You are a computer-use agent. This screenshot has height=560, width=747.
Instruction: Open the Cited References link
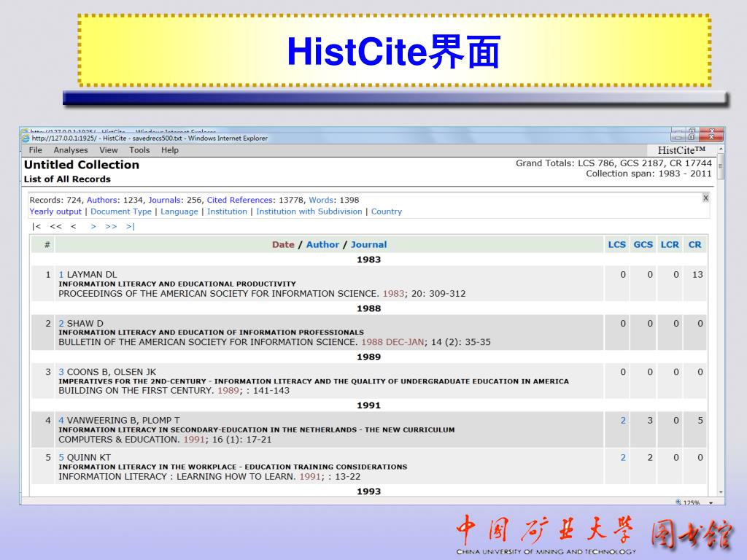(241, 200)
